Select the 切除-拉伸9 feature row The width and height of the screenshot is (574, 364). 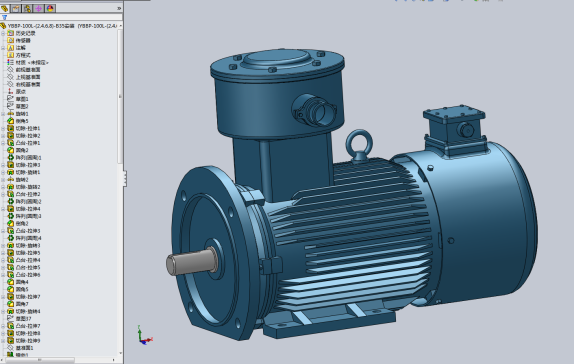(x=24, y=341)
